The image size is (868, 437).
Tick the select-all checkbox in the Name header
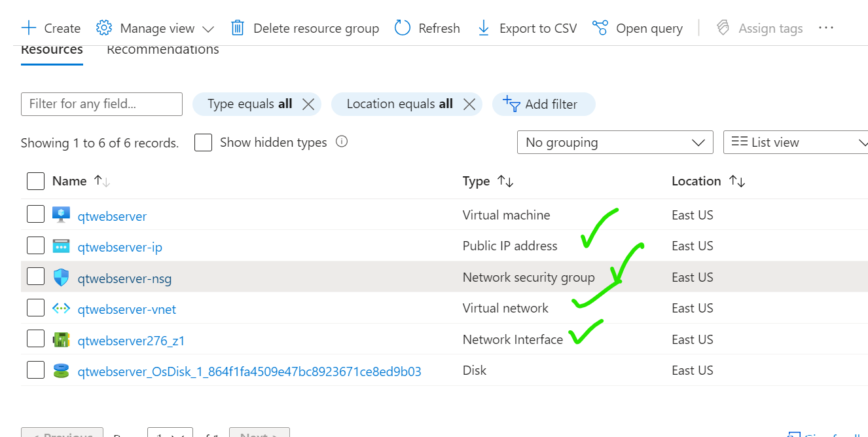[35, 181]
